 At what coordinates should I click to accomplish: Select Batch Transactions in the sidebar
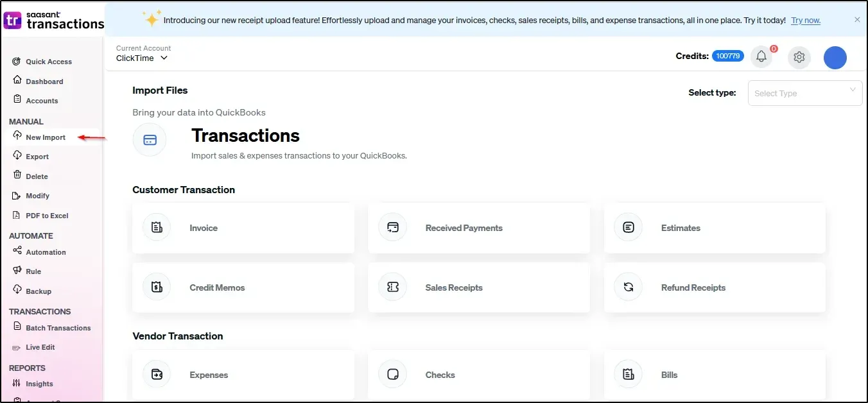pyautogui.click(x=58, y=328)
